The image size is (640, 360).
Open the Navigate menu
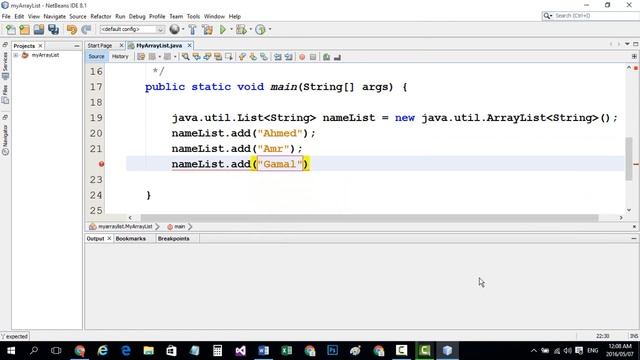click(x=54, y=16)
